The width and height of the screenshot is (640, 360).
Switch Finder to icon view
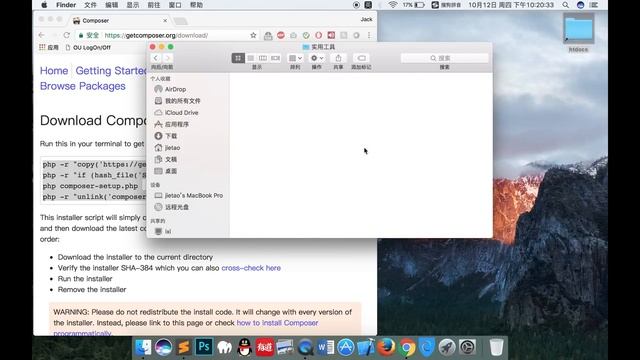(x=238, y=58)
